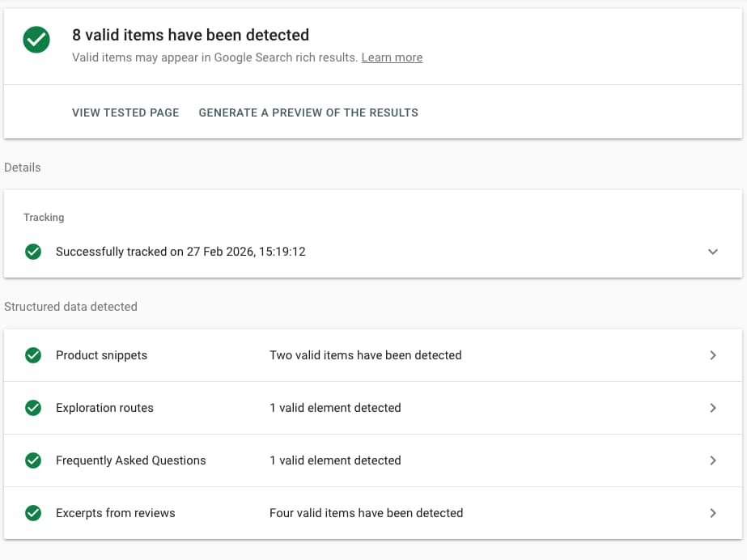
Task: Select the valid icon next to Product snippets
Action: coord(33,355)
